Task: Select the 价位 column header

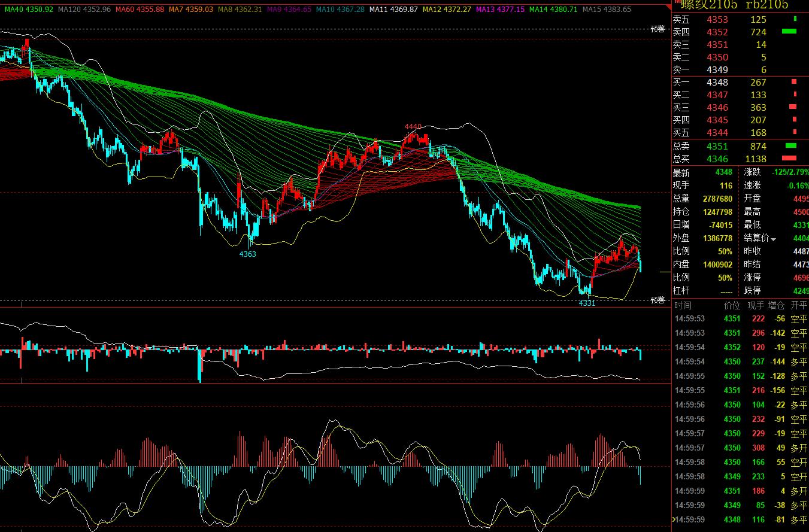Action: pyautogui.click(x=732, y=305)
